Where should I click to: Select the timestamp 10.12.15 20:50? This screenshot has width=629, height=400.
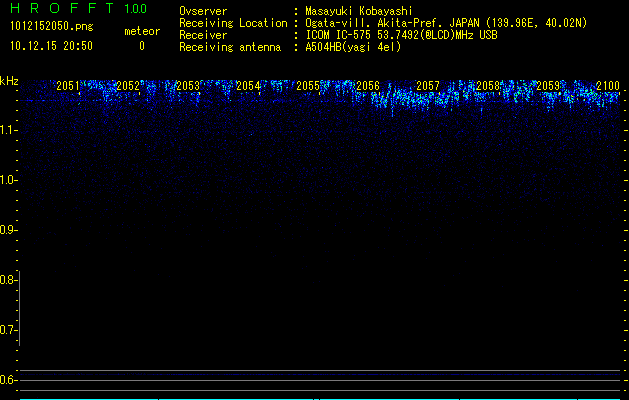(x=51, y=46)
